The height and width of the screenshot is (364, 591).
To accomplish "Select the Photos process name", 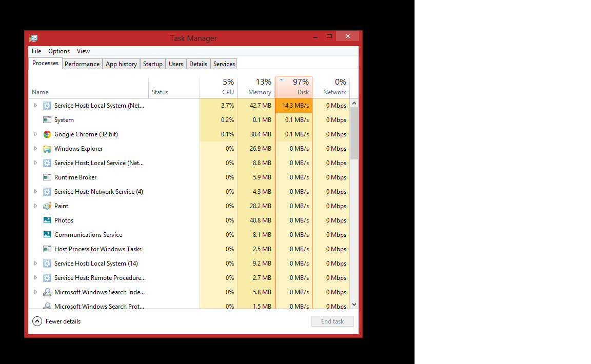I will 64,220.
